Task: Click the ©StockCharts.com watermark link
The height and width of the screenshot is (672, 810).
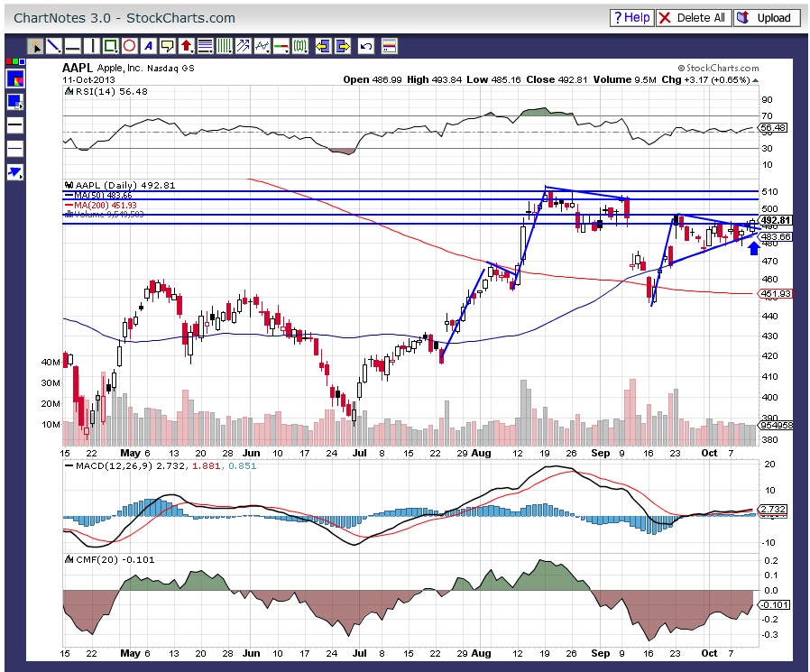Action: [718, 68]
